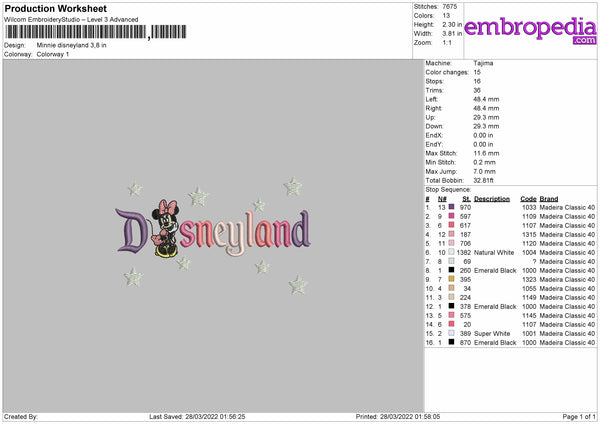Click the Zoom value '1:1'
600x424 pixels.
447,42
